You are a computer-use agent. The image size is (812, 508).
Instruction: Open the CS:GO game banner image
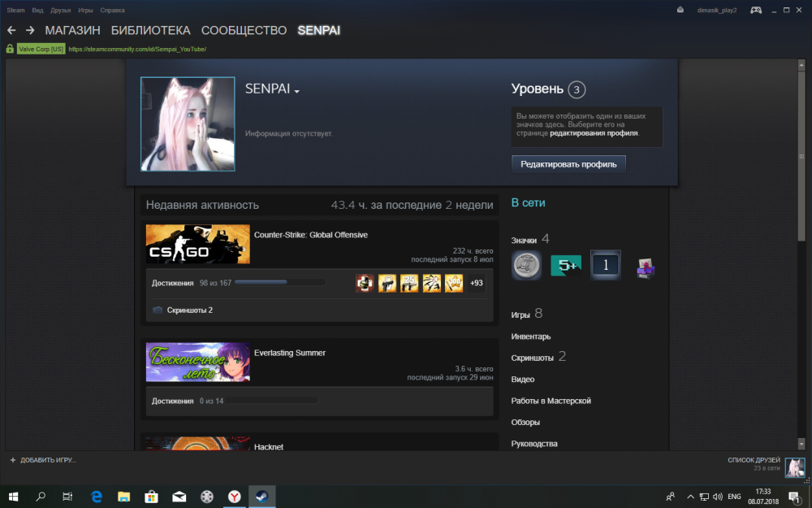[x=198, y=244]
